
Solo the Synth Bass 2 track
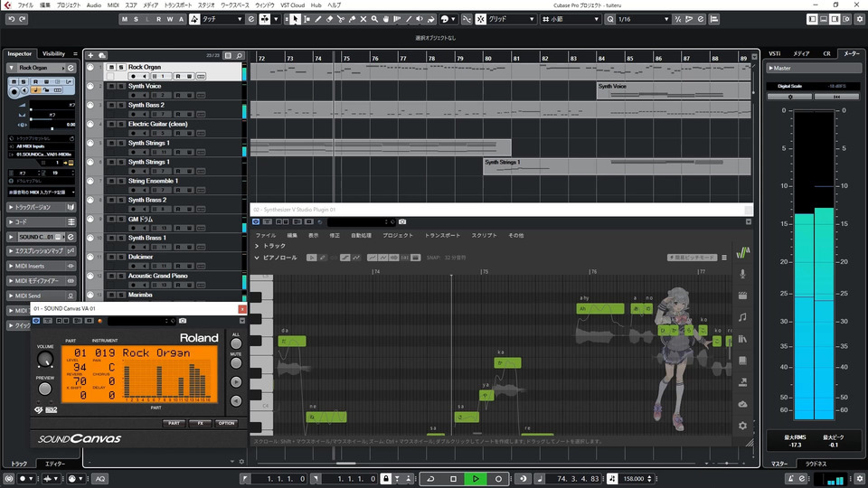tap(120, 105)
